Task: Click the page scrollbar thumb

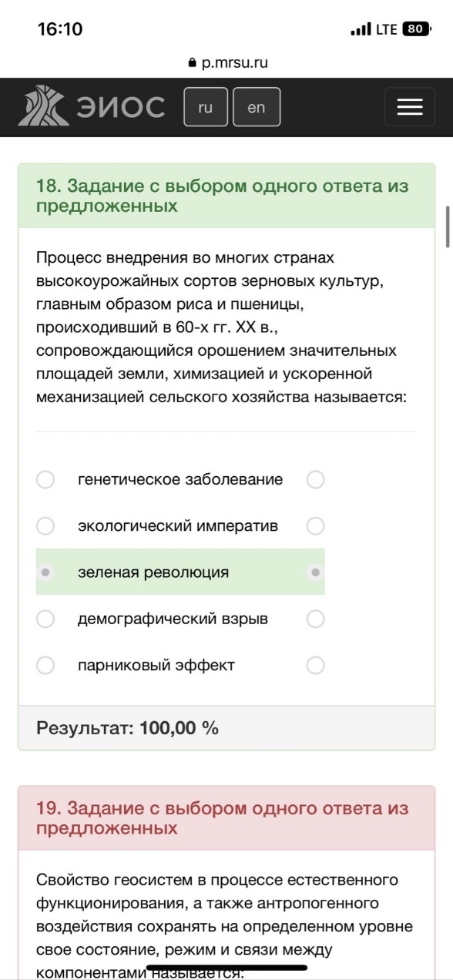Action: pos(448,227)
